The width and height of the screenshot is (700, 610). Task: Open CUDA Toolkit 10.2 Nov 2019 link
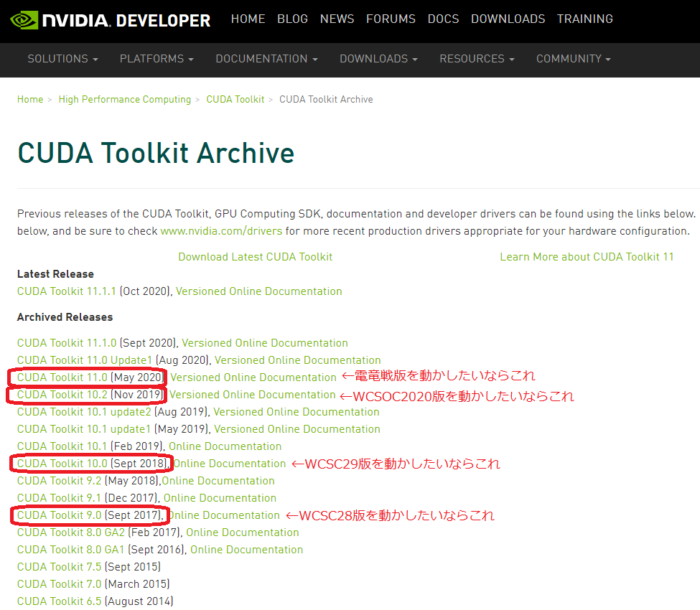click(62, 395)
